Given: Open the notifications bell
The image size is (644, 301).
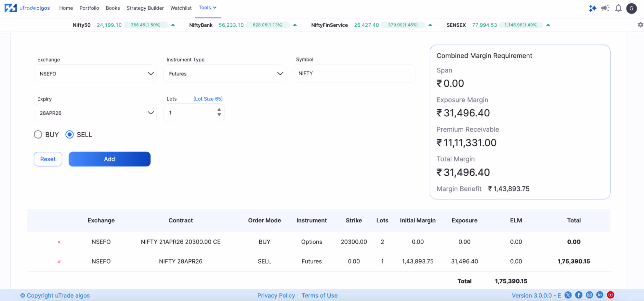Looking at the screenshot, I should (x=618, y=8).
